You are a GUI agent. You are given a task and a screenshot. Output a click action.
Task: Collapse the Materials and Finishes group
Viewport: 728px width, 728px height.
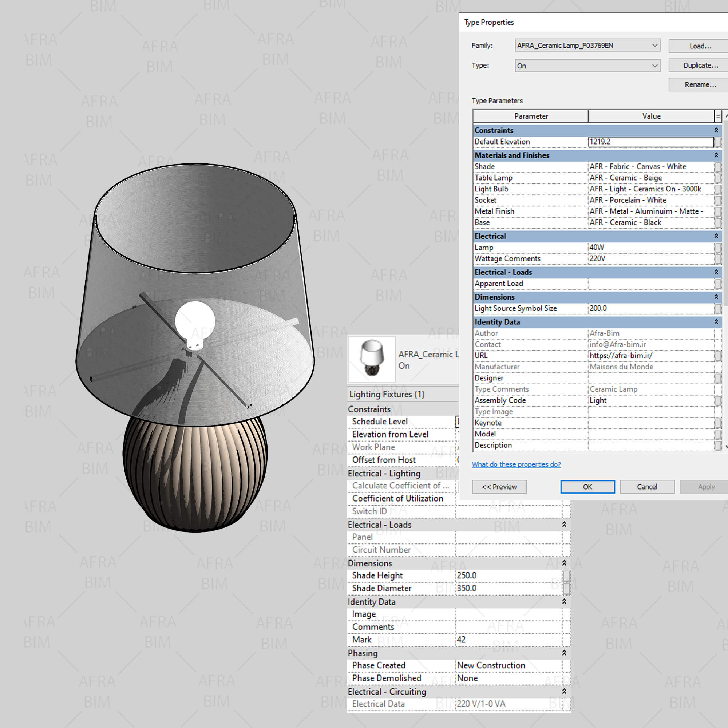pos(716,155)
